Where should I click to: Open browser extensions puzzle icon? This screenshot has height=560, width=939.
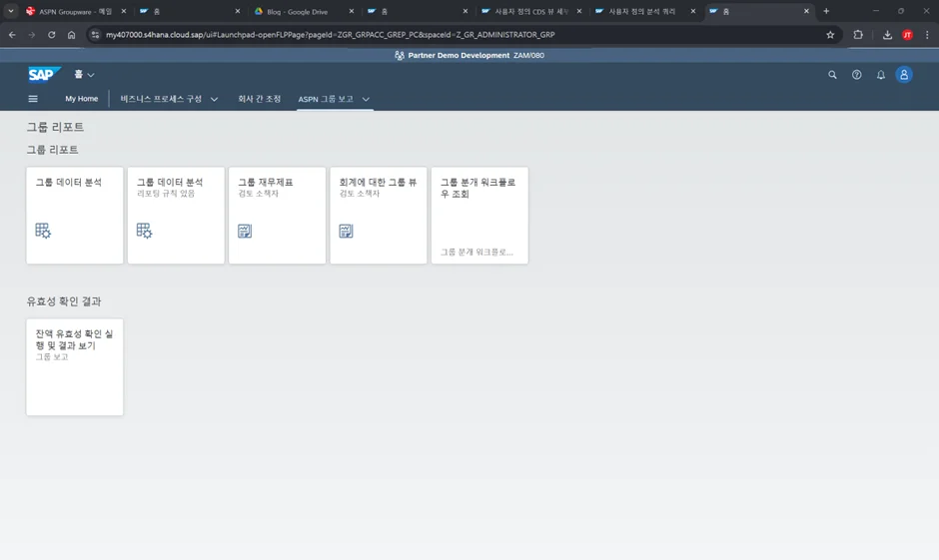(x=858, y=34)
